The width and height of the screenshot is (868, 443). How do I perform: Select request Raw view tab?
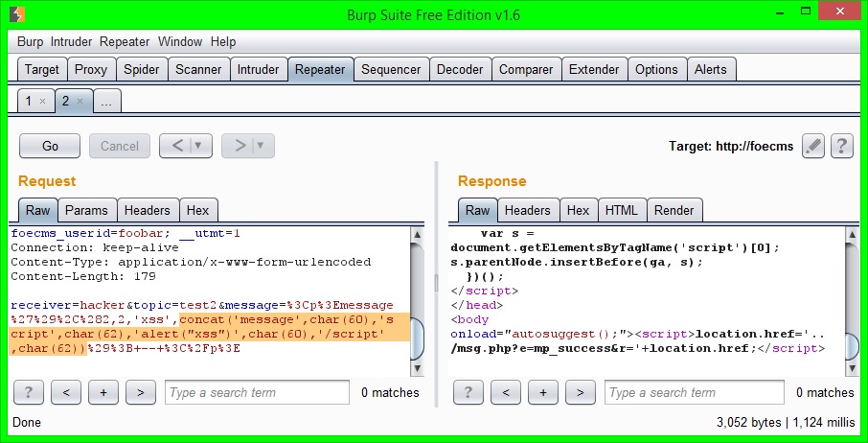(38, 210)
